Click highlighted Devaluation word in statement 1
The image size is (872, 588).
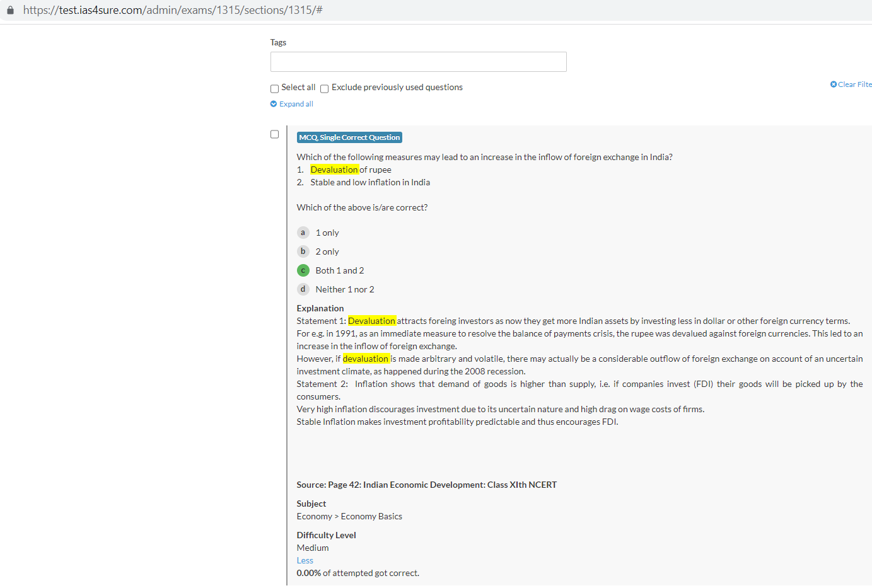[334, 170]
